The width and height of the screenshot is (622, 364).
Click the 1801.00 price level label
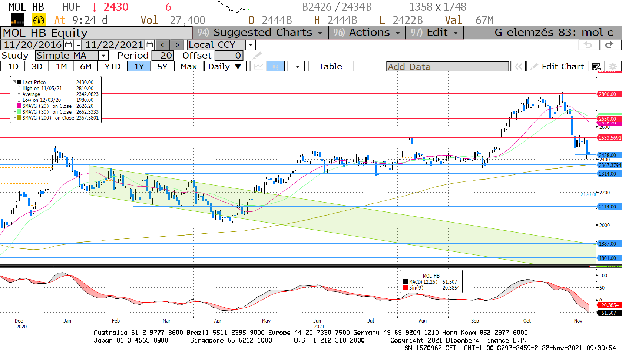(x=609, y=258)
